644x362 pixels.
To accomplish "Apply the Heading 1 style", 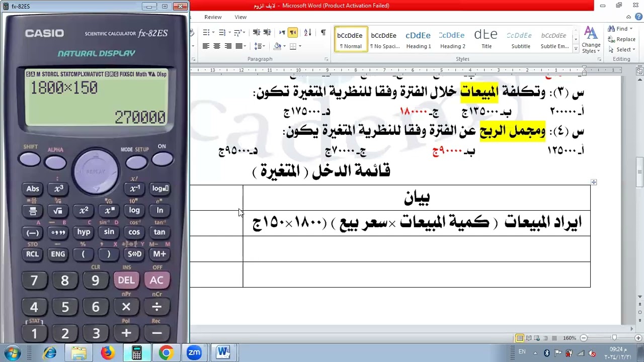I will point(419,39).
